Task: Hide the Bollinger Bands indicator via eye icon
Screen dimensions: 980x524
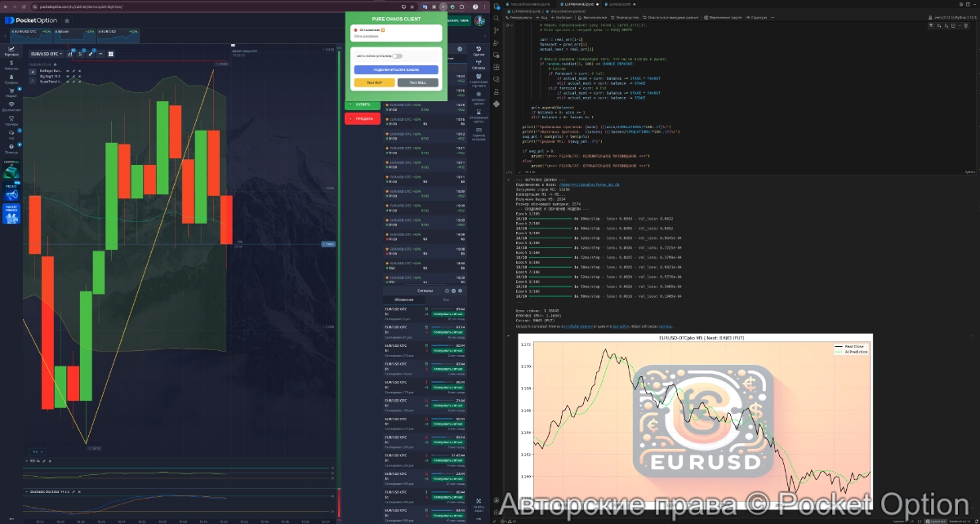Action: tap(69, 71)
